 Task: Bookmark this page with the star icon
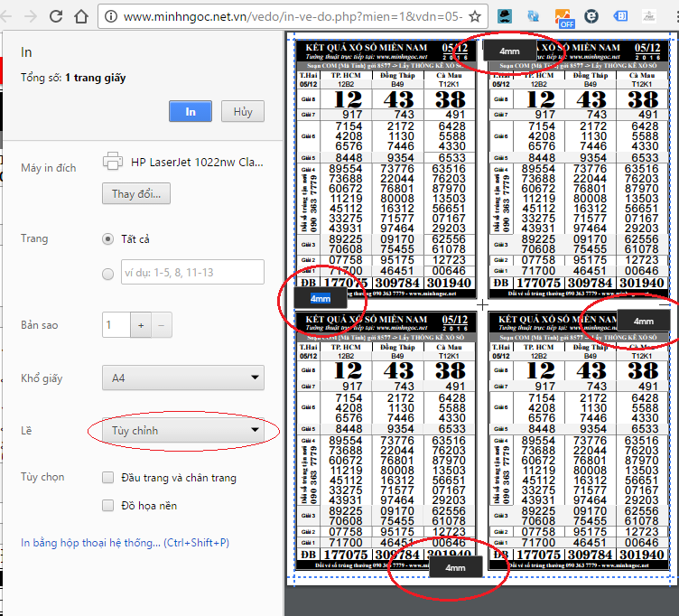pyautogui.click(x=475, y=16)
